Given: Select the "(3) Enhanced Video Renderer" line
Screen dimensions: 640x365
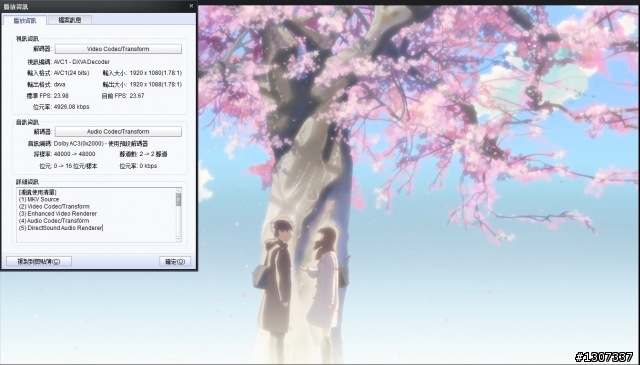Looking at the screenshot, I should (58, 214).
